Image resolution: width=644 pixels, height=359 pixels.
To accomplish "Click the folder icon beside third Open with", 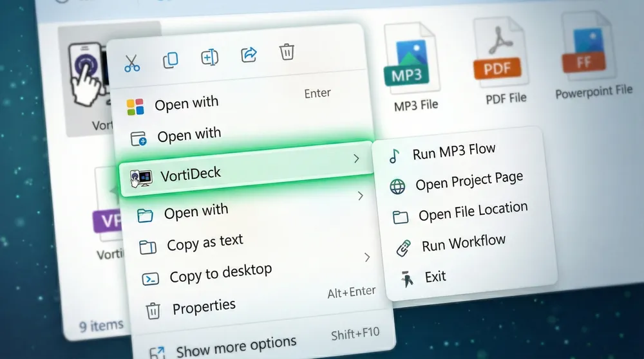I will (x=145, y=216).
